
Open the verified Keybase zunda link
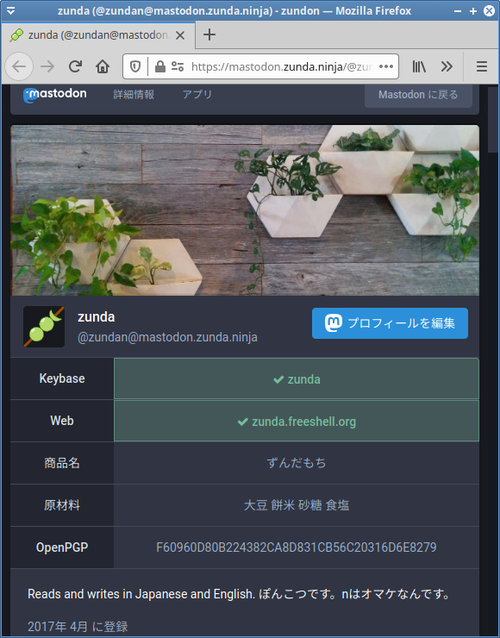tap(304, 380)
